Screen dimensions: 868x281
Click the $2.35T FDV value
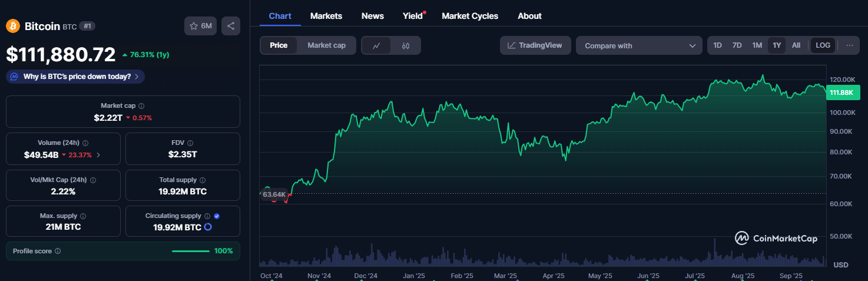point(183,155)
